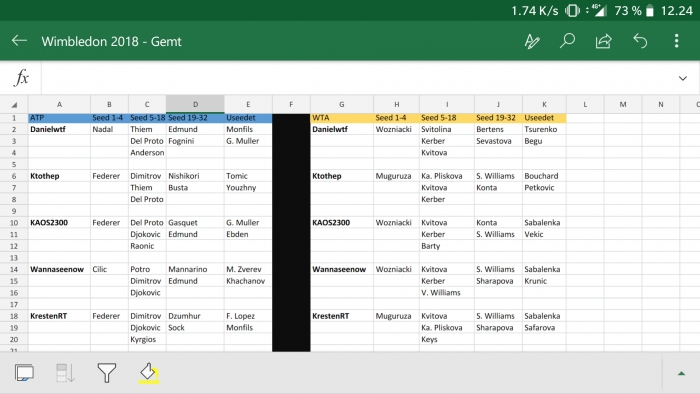700x394 pixels.
Task: Select the cell containing Youzhny
Action: 248,187
